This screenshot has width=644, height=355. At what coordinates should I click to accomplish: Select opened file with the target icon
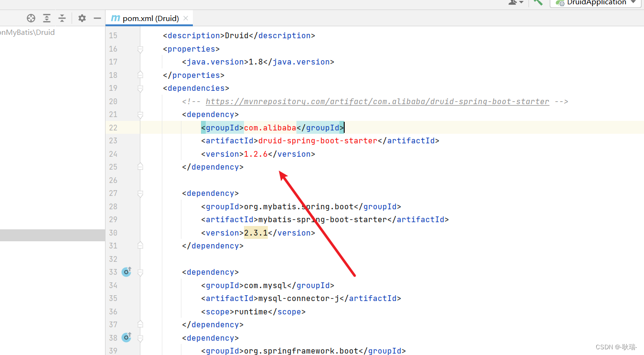31,18
